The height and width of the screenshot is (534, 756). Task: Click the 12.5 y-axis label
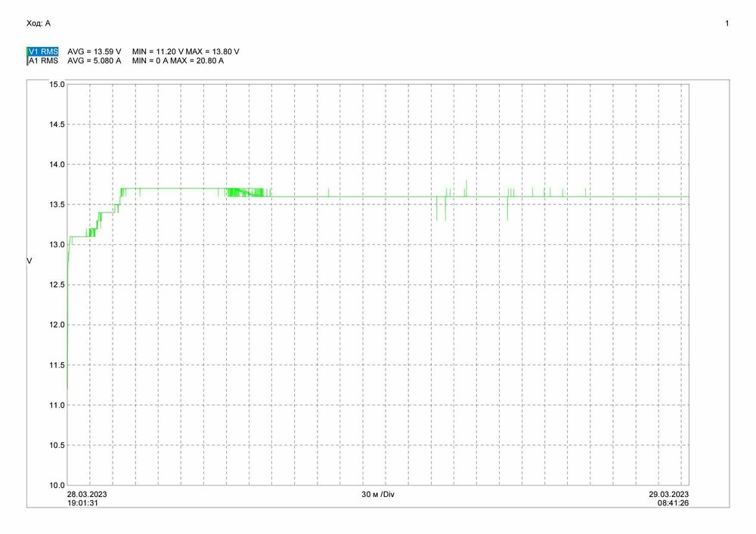click(57, 285)
